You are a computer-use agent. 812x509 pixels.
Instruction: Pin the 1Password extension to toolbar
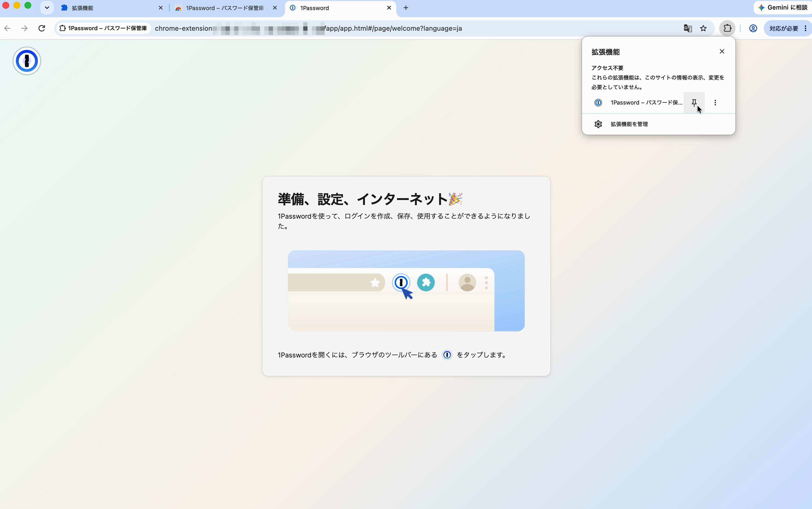point(694,102)
